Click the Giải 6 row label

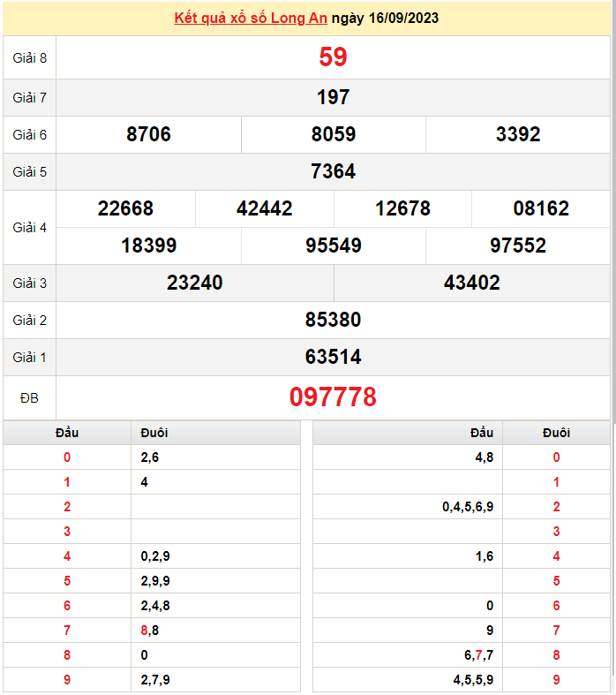(x=30, y=135)
